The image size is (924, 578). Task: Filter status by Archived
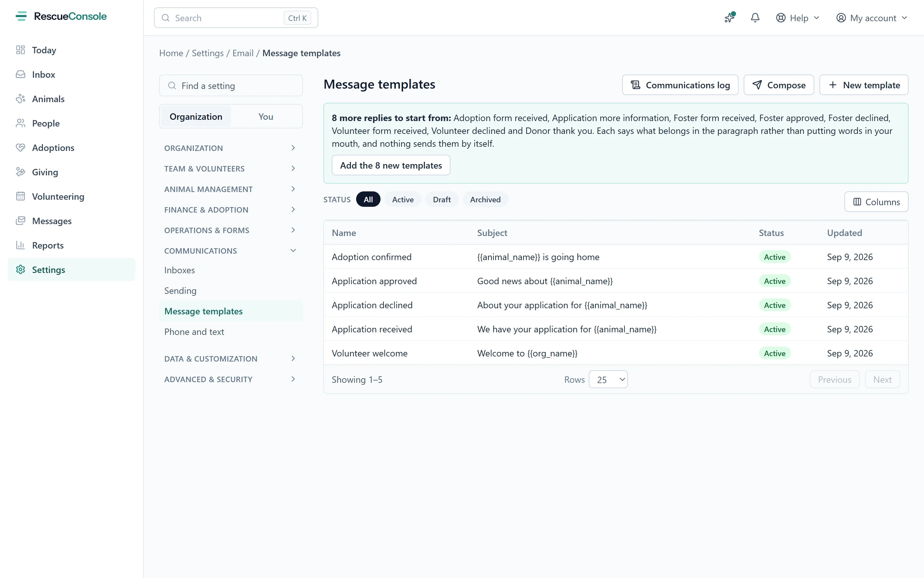coord(485,199)
